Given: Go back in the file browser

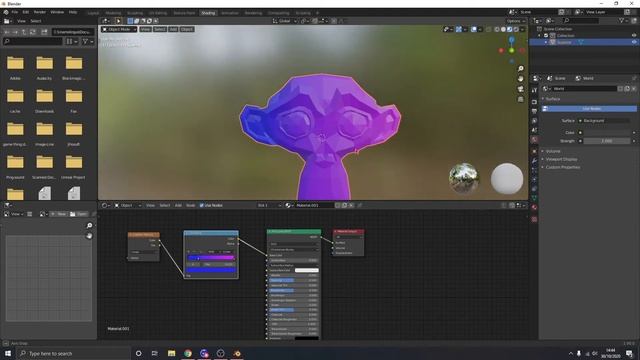Looking at the screenshot, I should pos(7,32).
